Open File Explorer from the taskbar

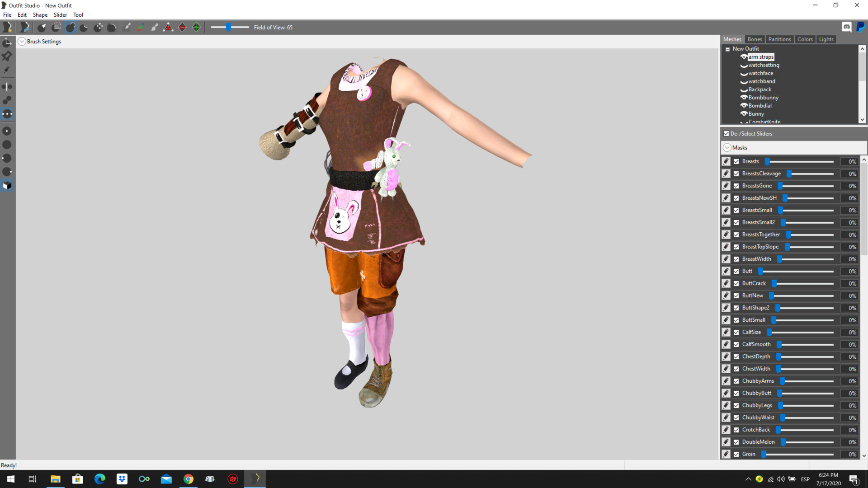tap(56, 479)
